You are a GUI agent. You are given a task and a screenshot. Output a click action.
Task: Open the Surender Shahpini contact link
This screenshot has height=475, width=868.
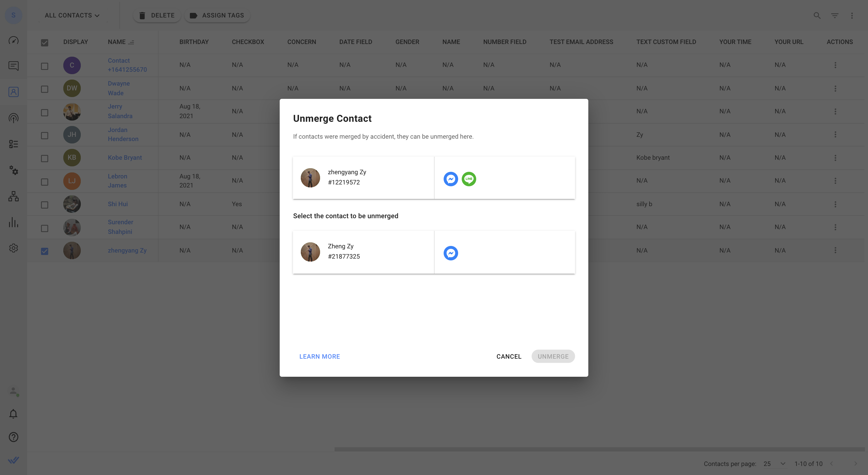tap(120, 227)
